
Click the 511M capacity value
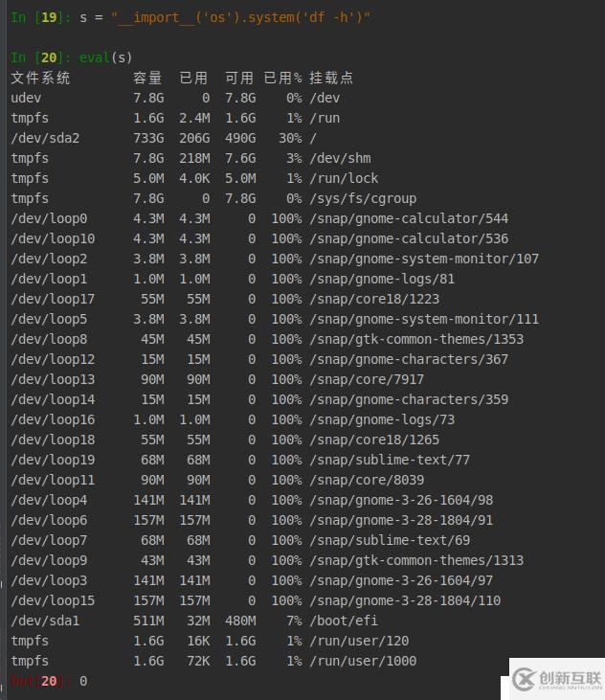[x=148, y=621]
